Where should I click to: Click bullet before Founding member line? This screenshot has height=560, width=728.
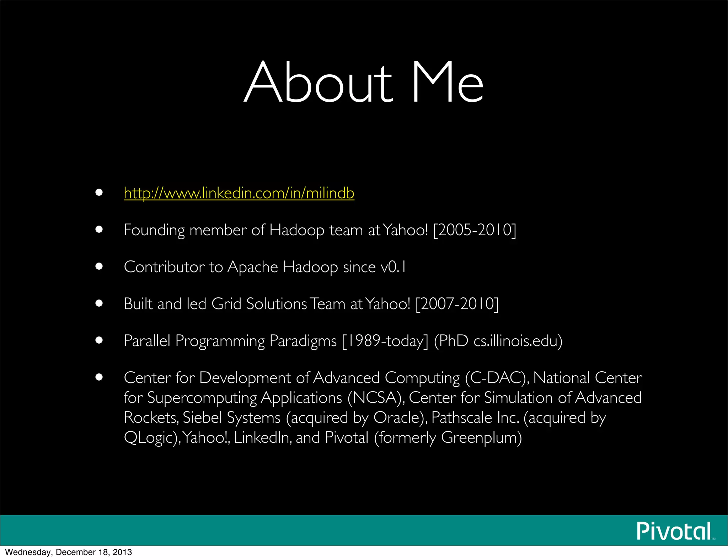tap(99, 230)
